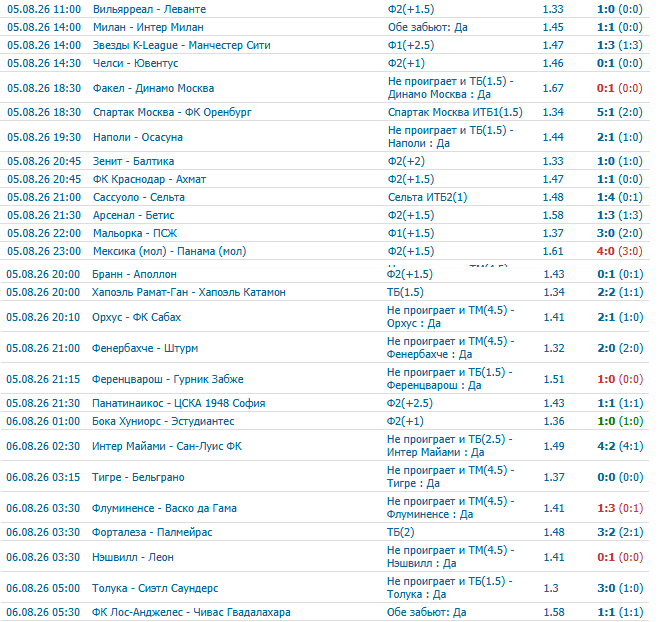Click the odds 1.67 for Факел match
Viewport: 659px width, 622px height.
tap(553, 88)
